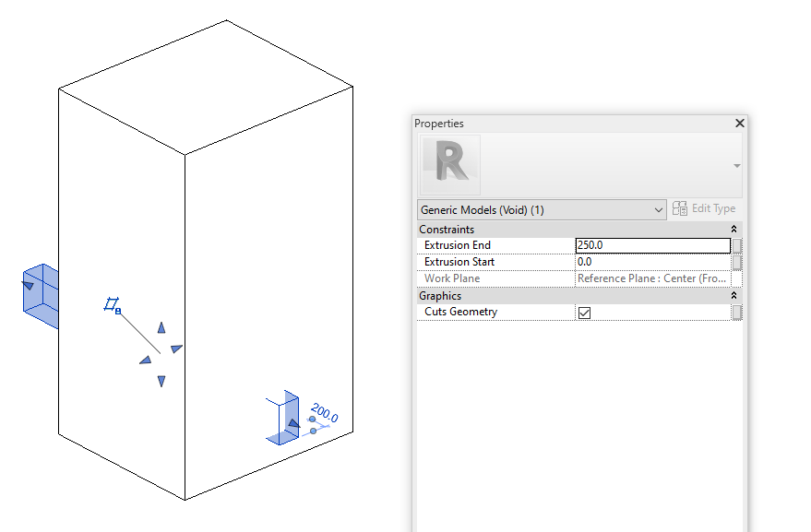
Task: Collapse the Graphics section
Action: [x=733, y=295]
